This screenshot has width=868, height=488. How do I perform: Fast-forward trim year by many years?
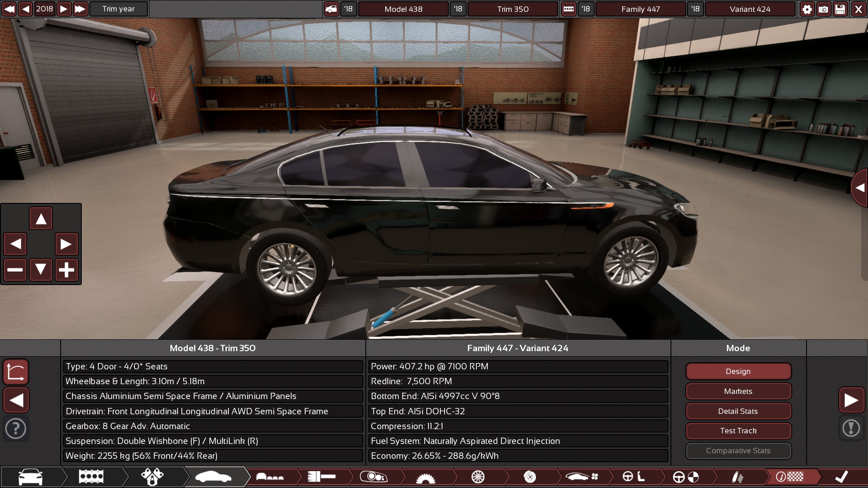[x=80, y=9]
